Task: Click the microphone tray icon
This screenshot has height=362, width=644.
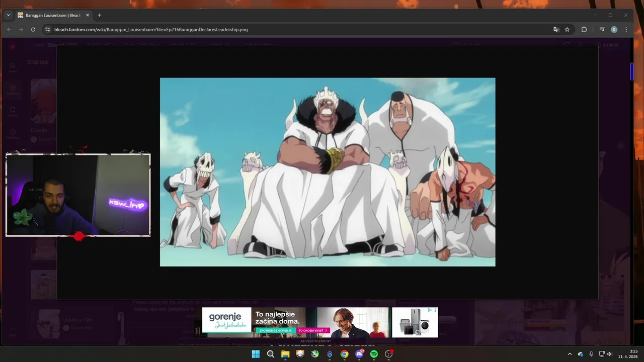Action: (591, 354)
